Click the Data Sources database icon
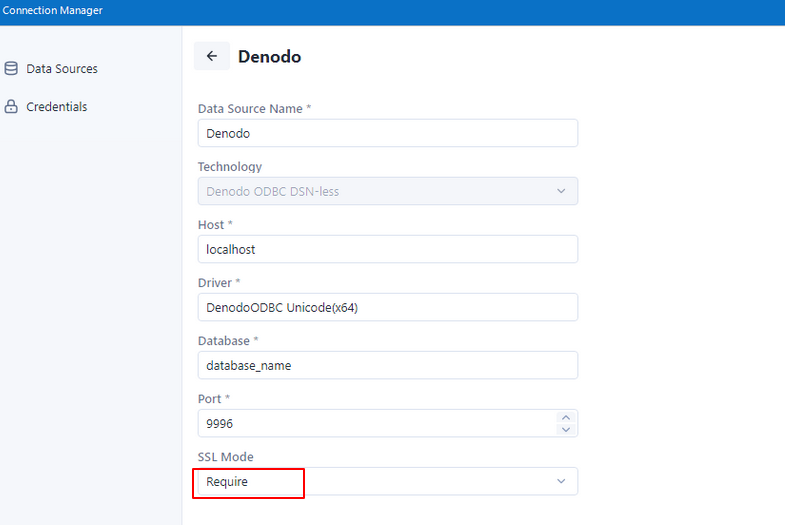Image resolution: width=785 pixels, height=525 pixels. point(11,69)
